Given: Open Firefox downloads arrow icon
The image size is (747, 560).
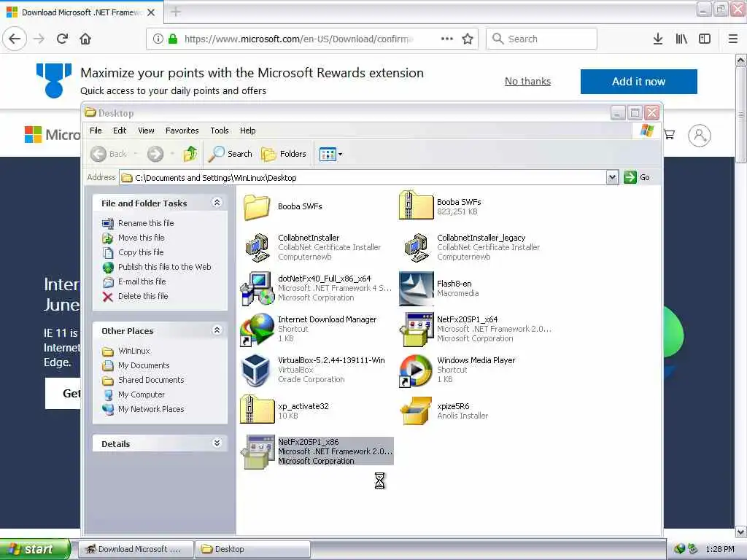Looking at the screenshot, I should click(658, 39).
